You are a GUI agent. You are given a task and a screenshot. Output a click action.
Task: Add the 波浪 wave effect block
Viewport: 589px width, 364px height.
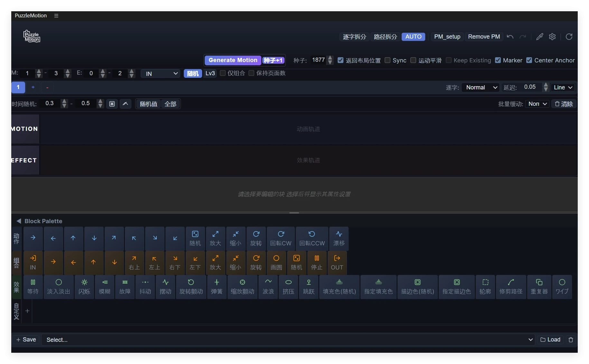(268, 287)
